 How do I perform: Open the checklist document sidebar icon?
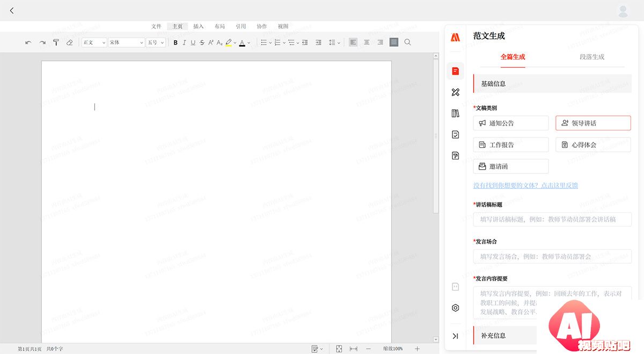coord(456,134)
